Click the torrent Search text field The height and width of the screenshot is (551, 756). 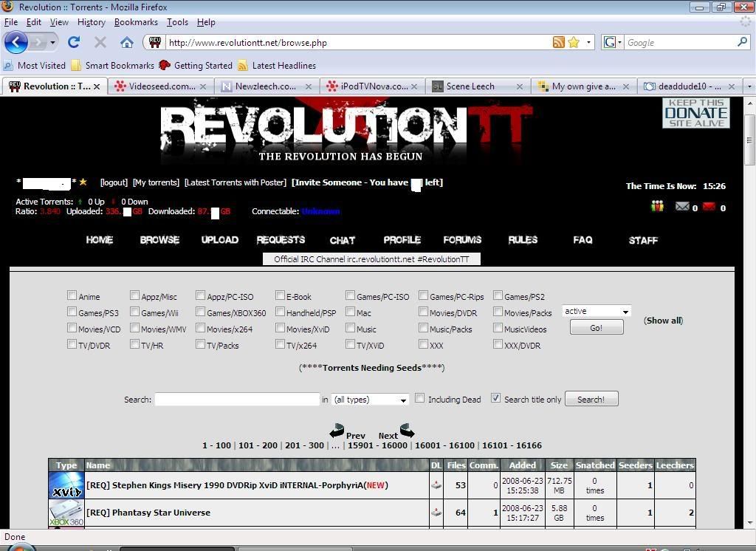(x=237, y=400)
